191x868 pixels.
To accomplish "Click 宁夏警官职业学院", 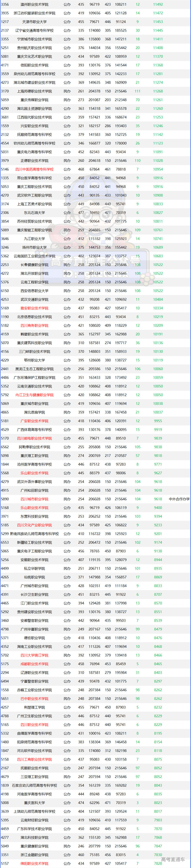I will 34,682.
